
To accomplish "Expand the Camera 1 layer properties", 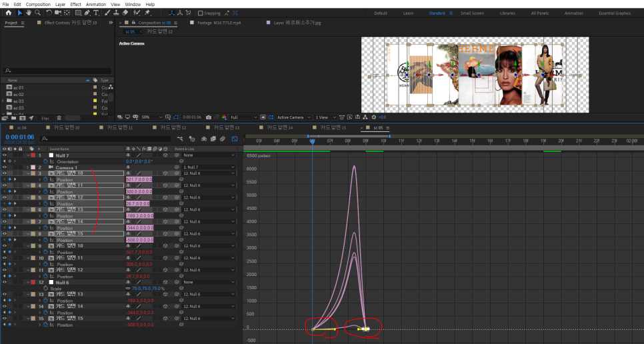I will [x=28, y=167].
